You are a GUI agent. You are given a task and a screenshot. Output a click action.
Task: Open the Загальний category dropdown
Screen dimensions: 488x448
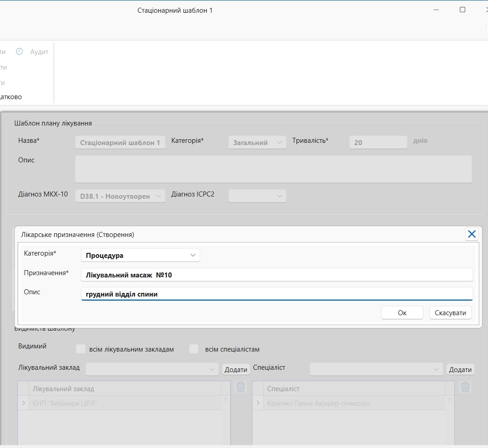coord(257,142)
